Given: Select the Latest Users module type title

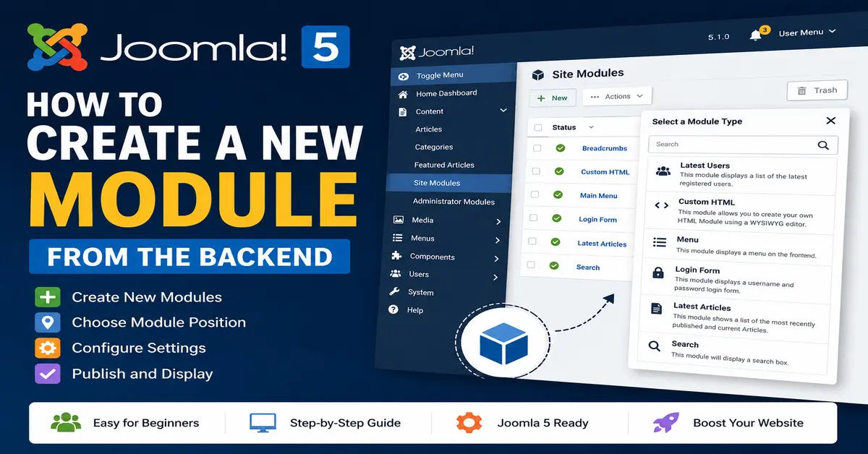Looking at the screenshot, I should [x=705, y=166].
